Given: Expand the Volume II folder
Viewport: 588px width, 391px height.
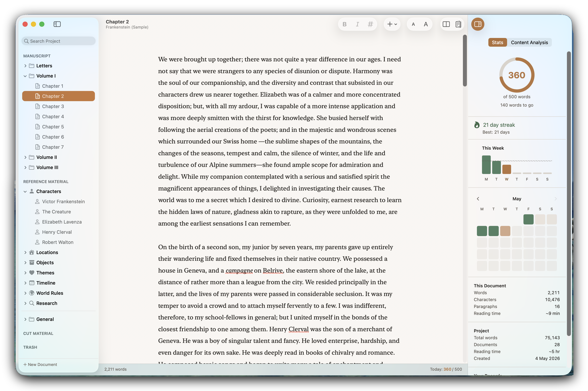Looking at the screenshot, I should click(x=25, y=157).
